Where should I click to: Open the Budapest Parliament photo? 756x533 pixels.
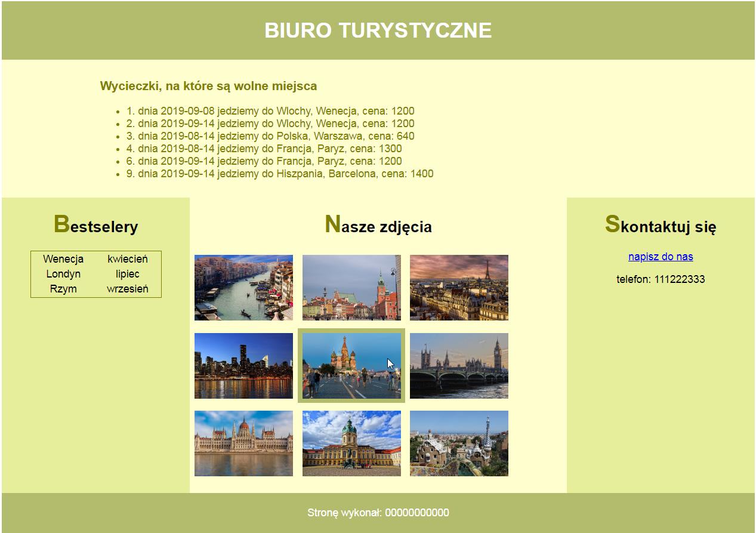click(243, 443)
